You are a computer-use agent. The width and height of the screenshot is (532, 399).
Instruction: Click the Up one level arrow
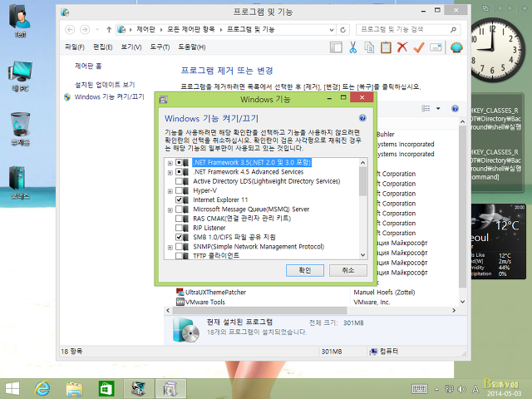(x=109, y=30)
